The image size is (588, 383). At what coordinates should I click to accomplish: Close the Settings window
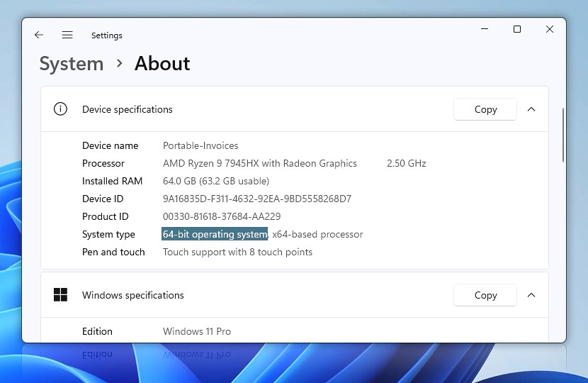(x=550, y=29)
